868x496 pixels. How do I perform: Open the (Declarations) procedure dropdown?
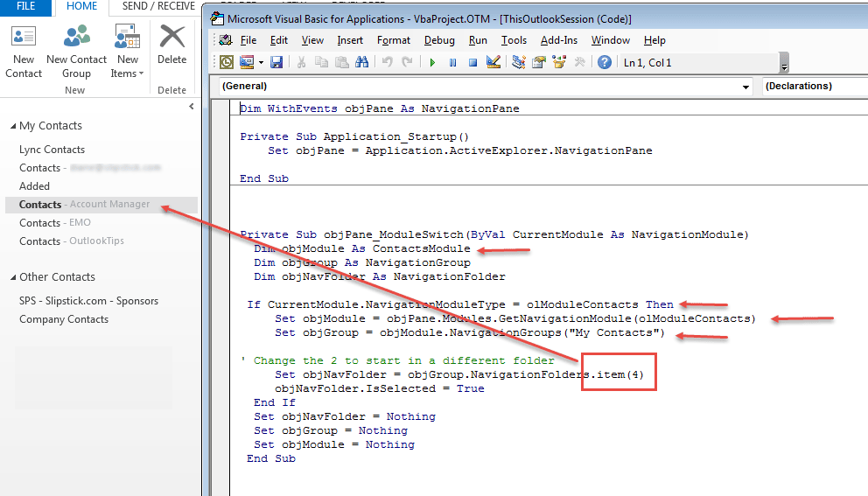pyautogui.click(x=815, y=87)
